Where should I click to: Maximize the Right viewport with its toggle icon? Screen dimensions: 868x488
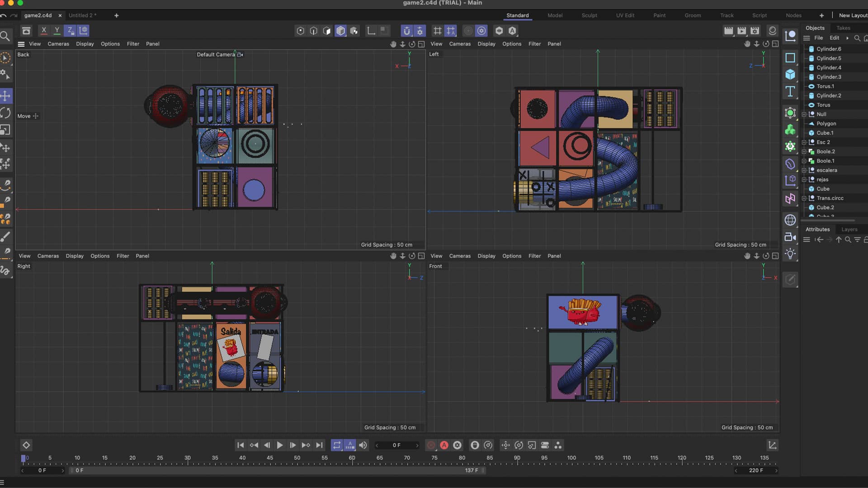(421, 256)
